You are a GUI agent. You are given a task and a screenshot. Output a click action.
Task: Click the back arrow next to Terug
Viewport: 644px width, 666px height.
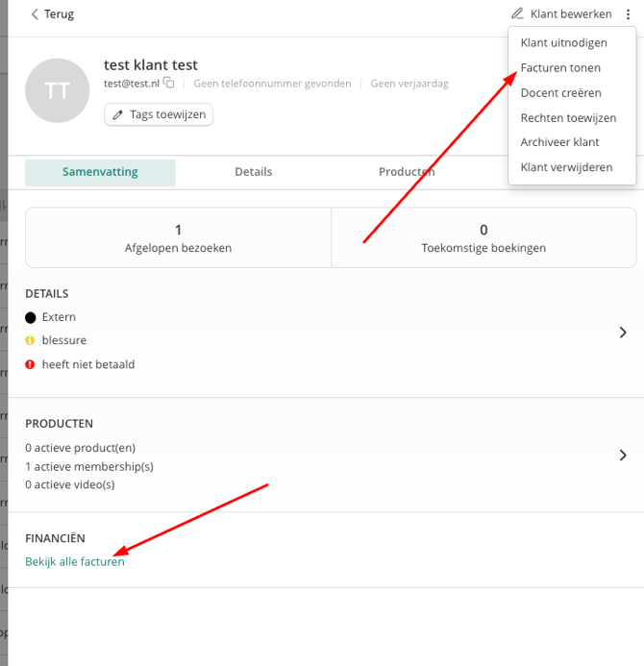point(35,14)
